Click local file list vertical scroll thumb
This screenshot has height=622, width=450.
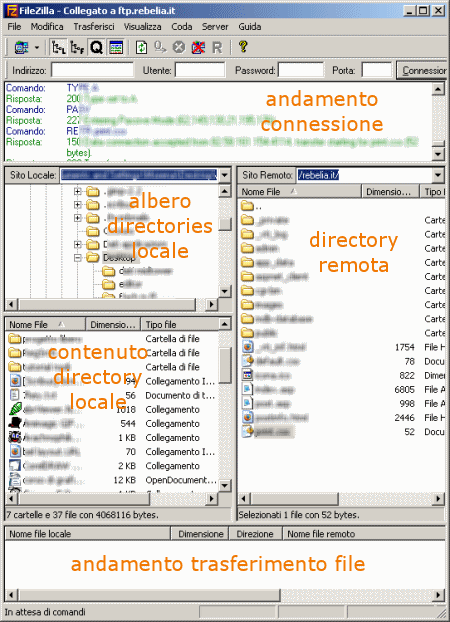point(225,365)
